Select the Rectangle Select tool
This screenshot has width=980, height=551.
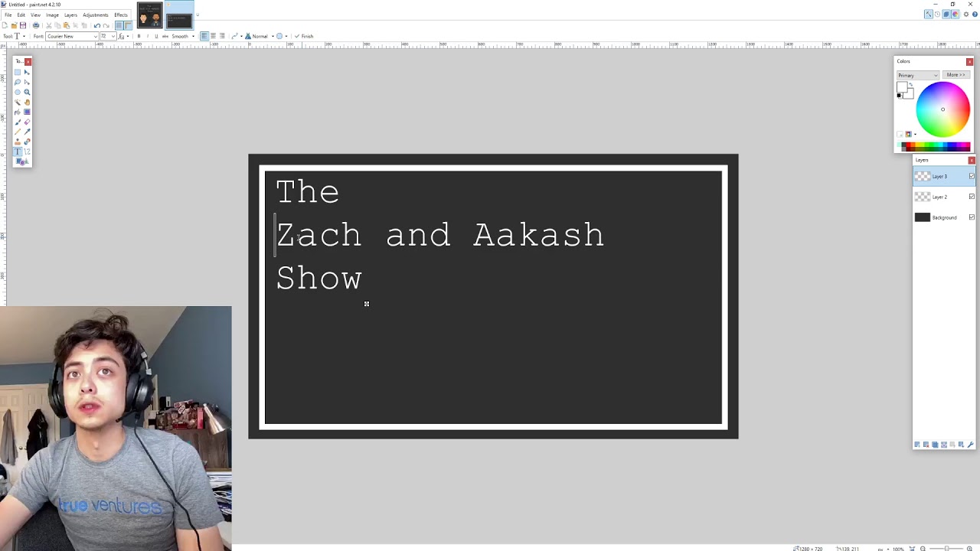[18, 72]
